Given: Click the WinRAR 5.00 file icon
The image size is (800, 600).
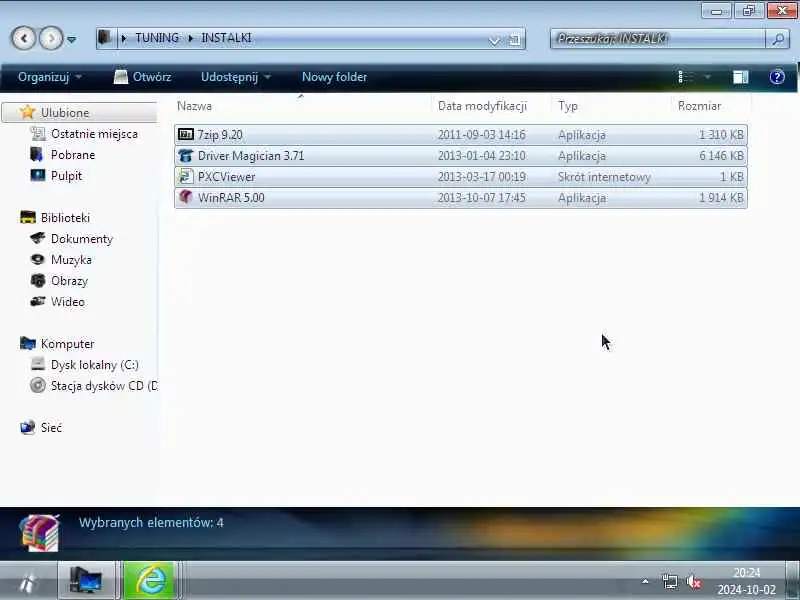Looking at the screenshot, I should (185, 197).
